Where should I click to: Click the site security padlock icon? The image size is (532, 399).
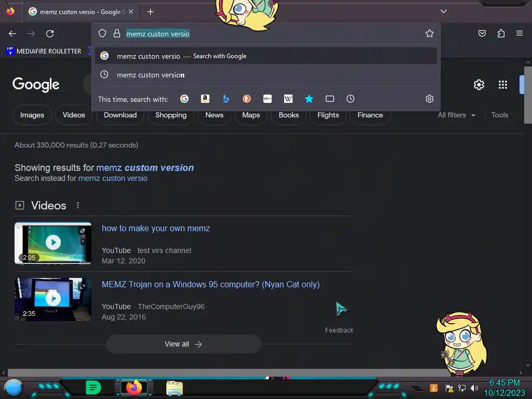tap(117, 33)
